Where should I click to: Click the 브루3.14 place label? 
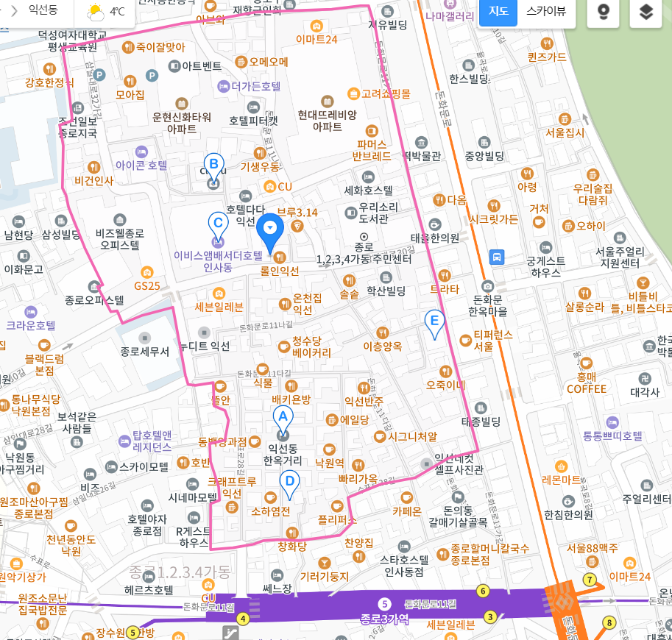pyautogui.click(x=297, y=212)
